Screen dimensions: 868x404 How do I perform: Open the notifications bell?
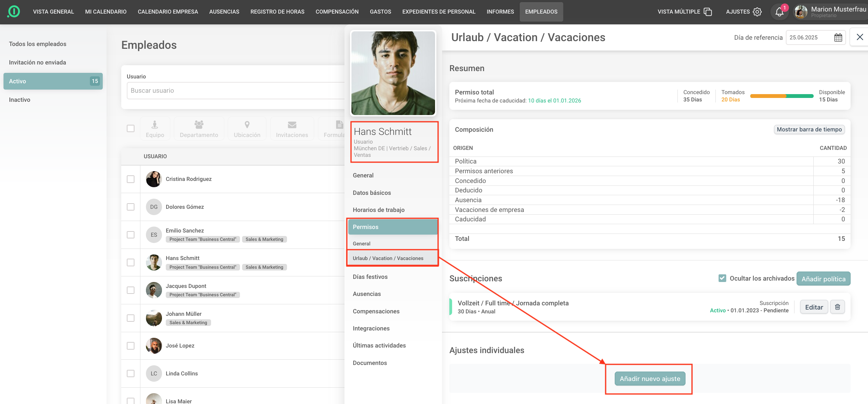pyautogui.click(x=779, y=12)
